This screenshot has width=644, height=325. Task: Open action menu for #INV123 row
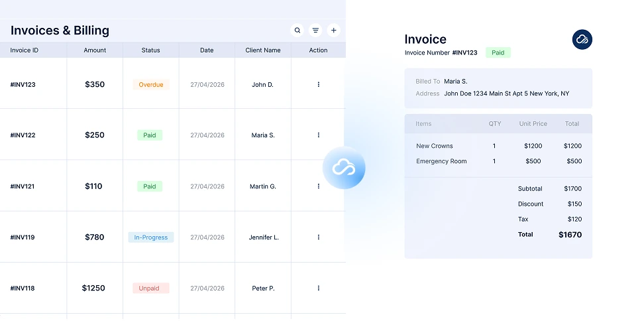318,84
